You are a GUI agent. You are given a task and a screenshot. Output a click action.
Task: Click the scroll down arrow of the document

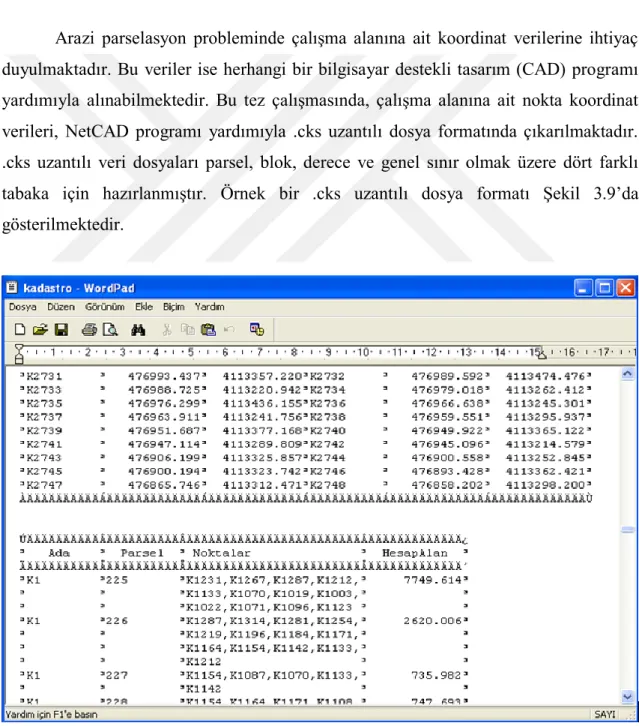[x=627, y=696]
